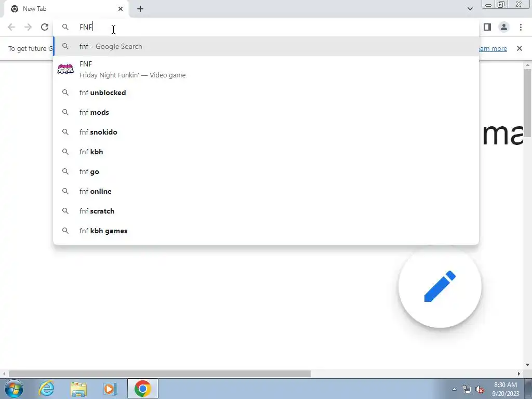Open the Windows Start button
The width and height of the screenshot is (532, 399).
coord(14,389)
